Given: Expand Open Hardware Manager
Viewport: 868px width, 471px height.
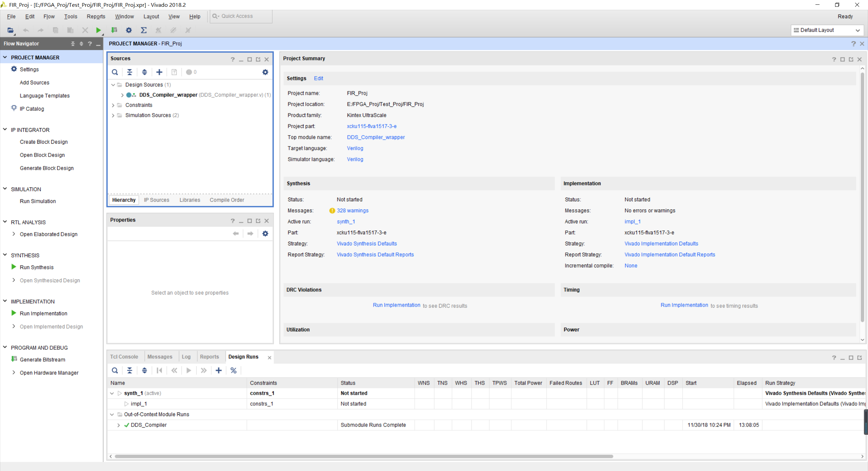Looking at the screenshot, I should [x=14, y=372].
